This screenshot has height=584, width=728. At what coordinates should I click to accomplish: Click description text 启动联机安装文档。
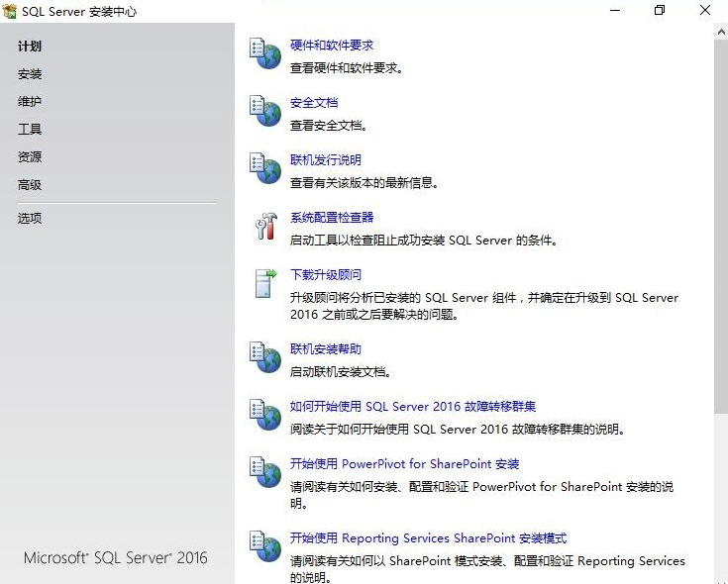[x=341, y=372]
